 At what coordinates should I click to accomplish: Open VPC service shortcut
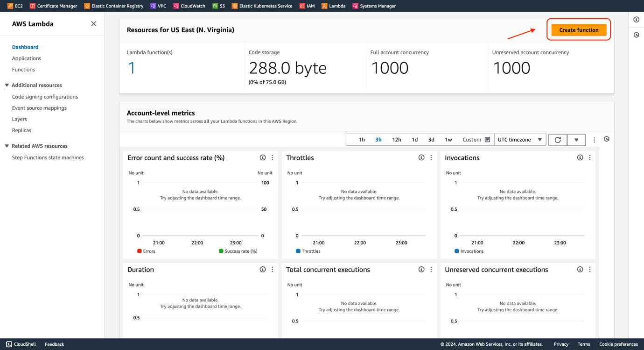pyautogui.click(x=158, y=6)
